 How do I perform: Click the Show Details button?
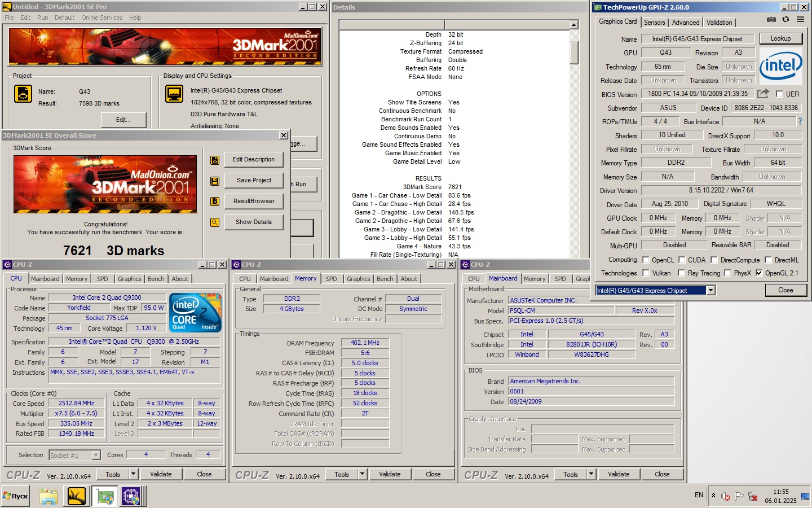click(x=254, y=222)
